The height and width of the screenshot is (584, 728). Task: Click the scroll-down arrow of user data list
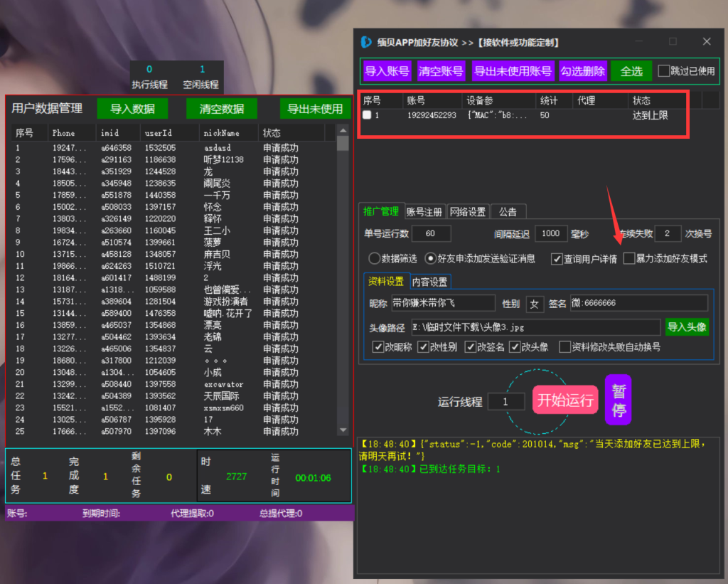(x=343, y=431)
